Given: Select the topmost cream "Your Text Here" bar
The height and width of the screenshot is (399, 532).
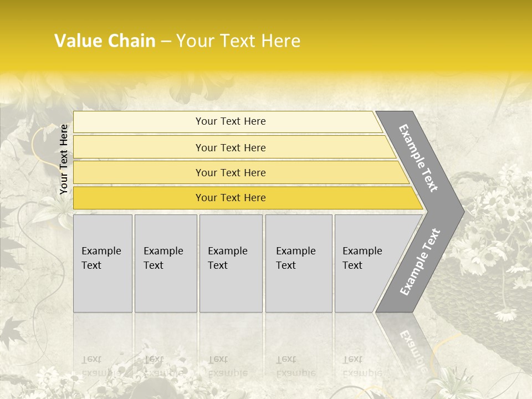Looking at the screenshot, I should coord(230,121).
